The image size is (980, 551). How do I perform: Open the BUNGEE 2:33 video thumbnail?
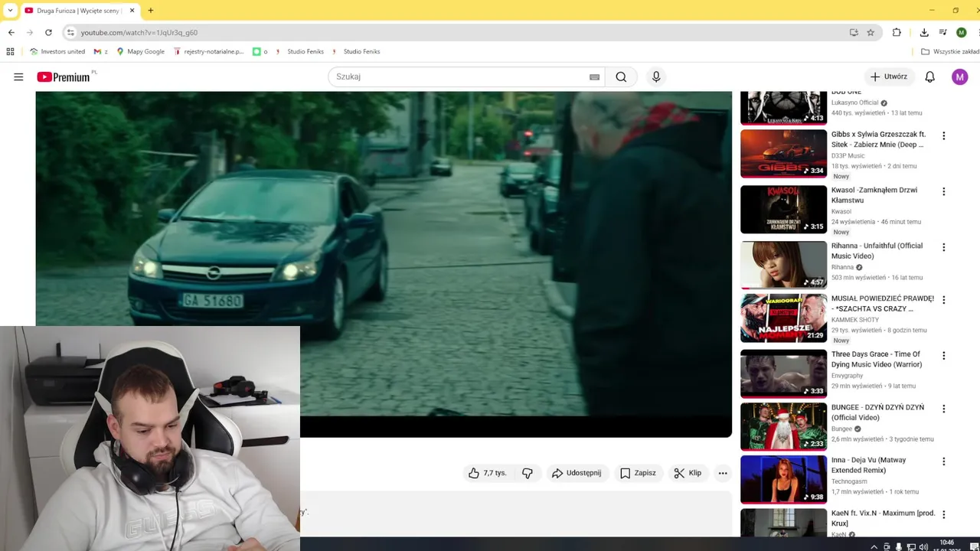coord(783,426)
